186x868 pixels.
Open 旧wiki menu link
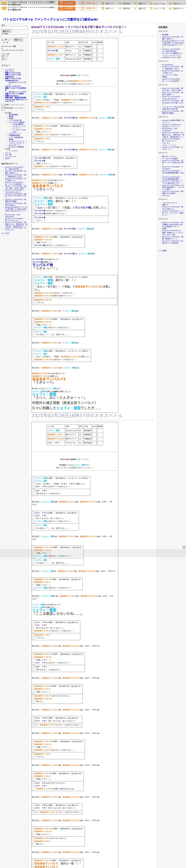pos(7,158)
